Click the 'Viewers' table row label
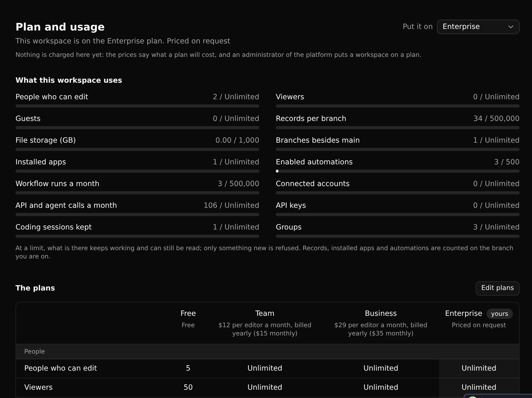 pos(38,387)
